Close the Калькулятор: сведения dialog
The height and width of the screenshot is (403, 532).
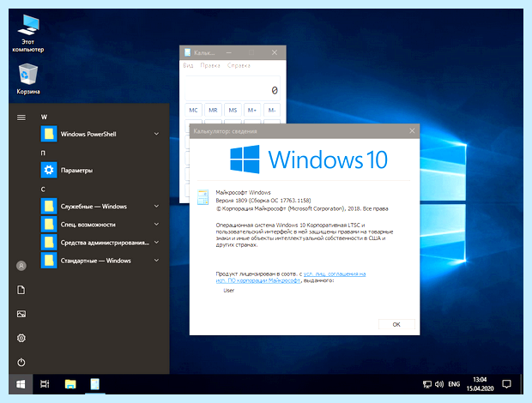click(412, 131)
